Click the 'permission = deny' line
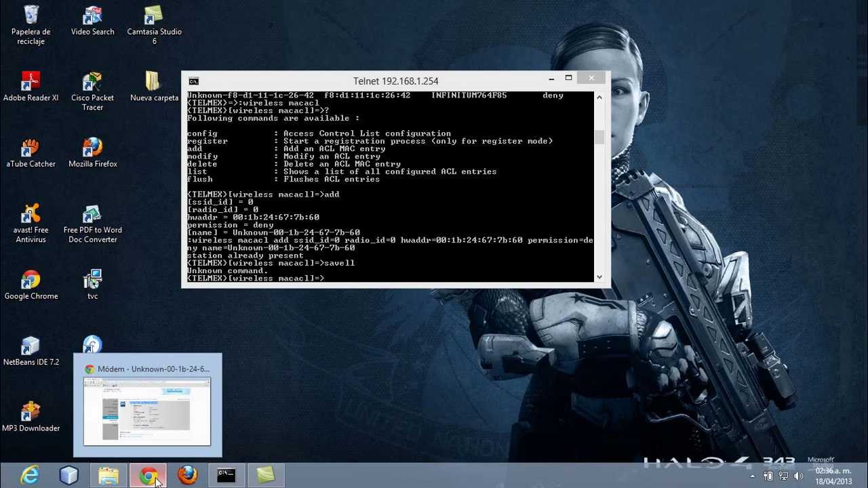868x488 pixels. (x=231, y=225)
